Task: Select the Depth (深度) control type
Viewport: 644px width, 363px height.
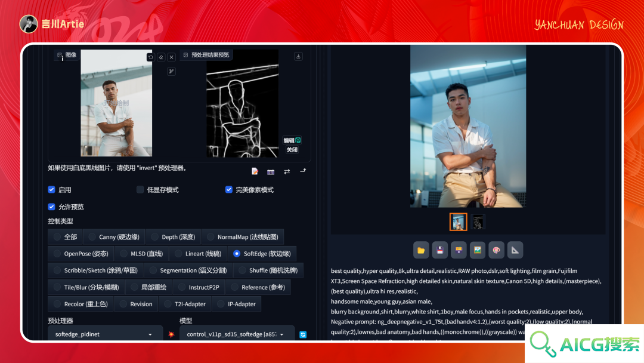Action: coord(173,237)
